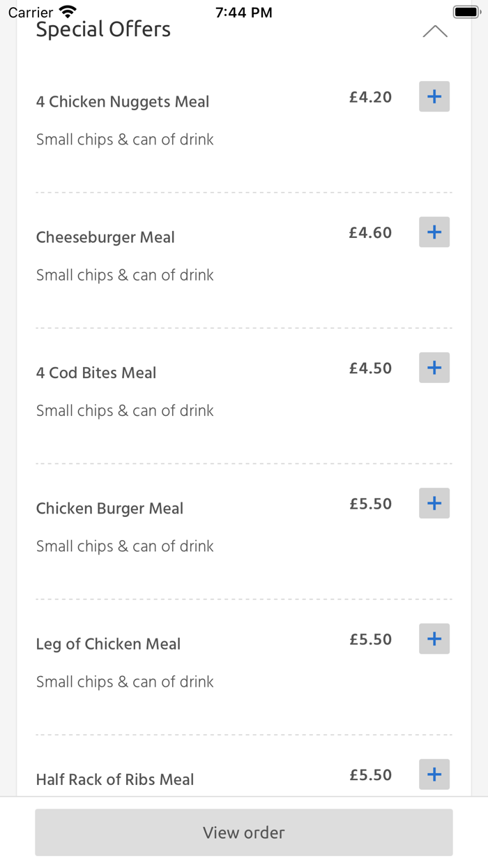Tap the 7:44 PM clock
488x868 pixels.
coord(243,10)
